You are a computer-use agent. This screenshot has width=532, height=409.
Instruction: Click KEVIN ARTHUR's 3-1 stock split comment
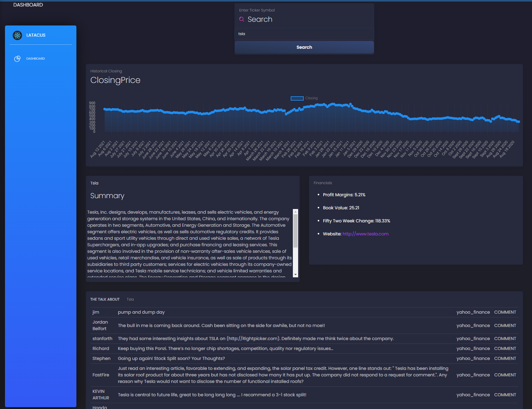212,395
